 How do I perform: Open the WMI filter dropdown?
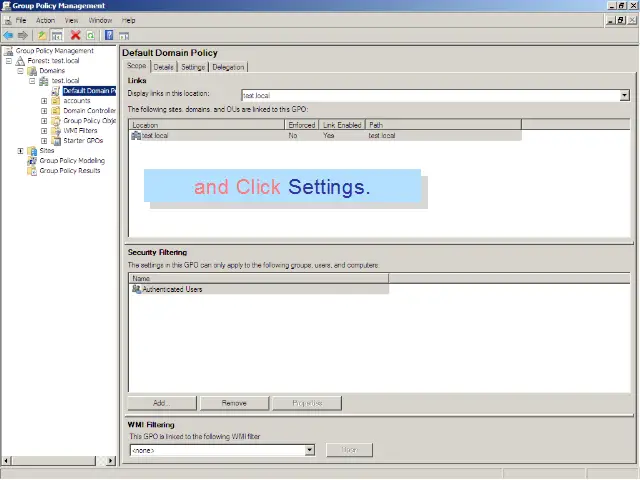(309, 450)
